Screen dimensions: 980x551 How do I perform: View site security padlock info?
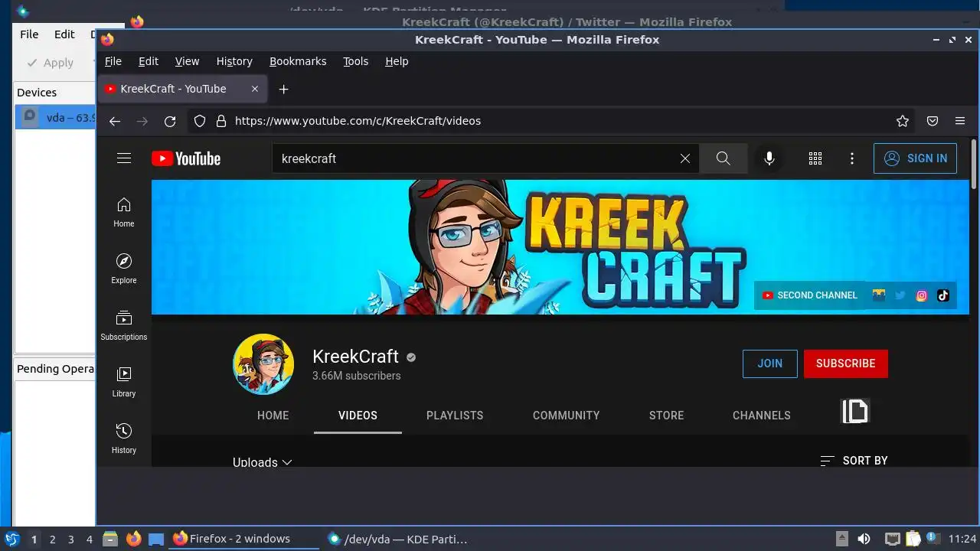pos(221,121)
